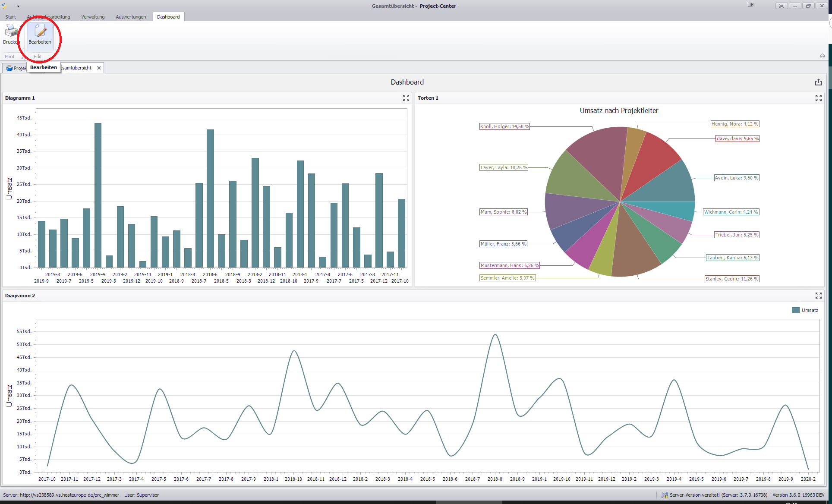Maximize the Diagramm 1 panel
The width and height of the screenshot is (832, 504).
pyautogui.click(x=406, y=98)
